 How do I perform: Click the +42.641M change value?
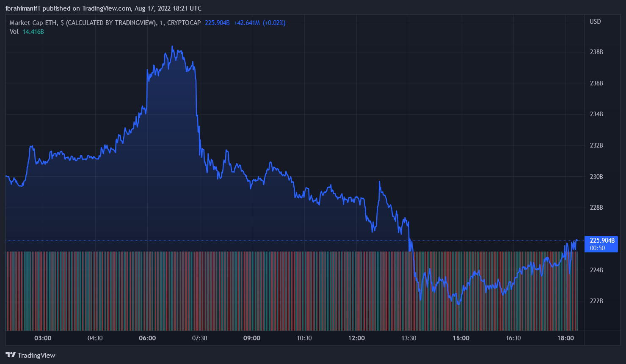(246, 23)
